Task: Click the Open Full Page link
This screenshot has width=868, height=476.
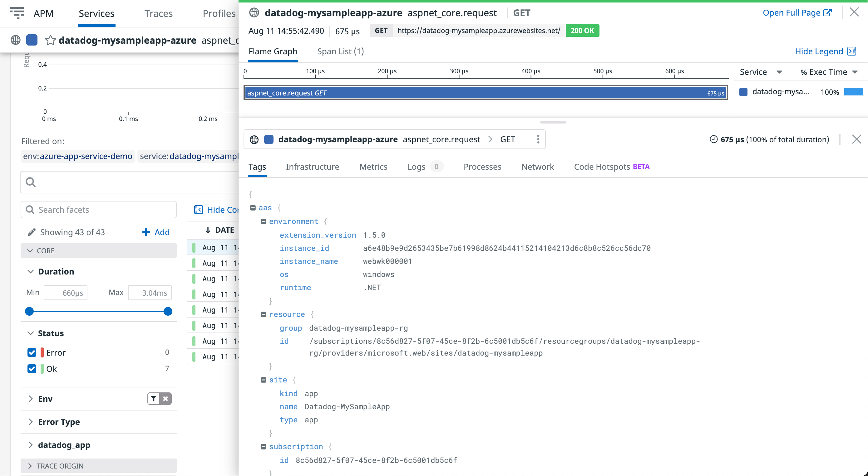Action: [797, 12]
